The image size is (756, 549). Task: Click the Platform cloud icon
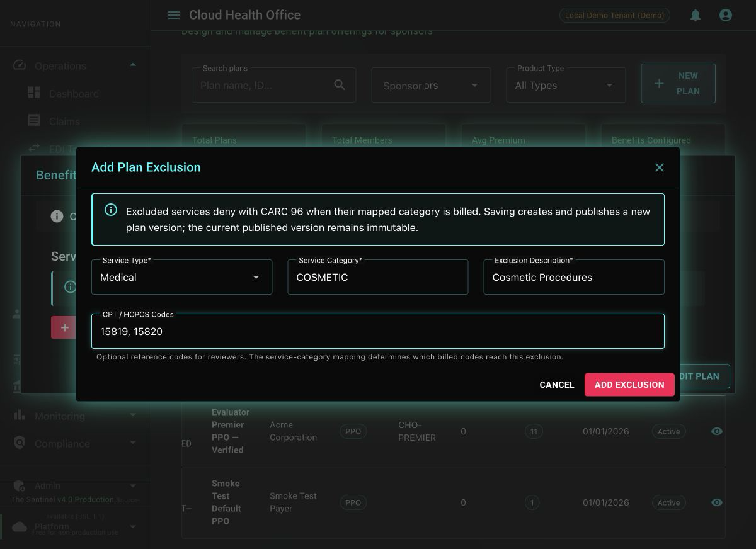(20, 526)
